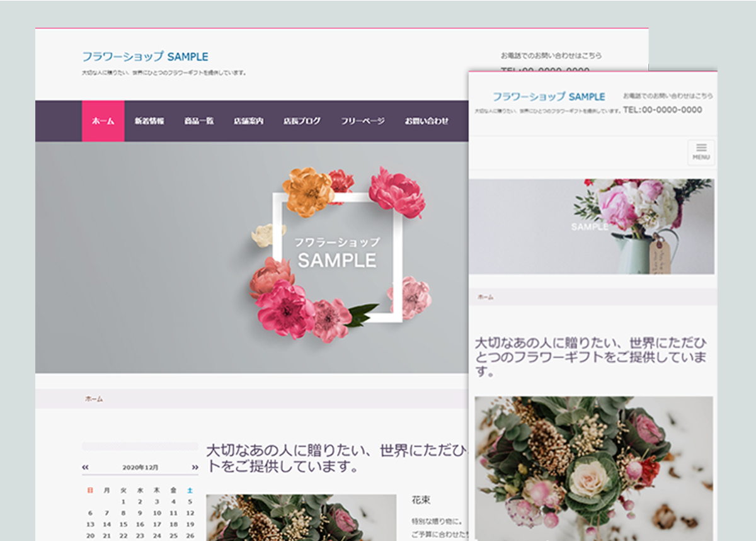756x541 pixels.
Task: Click the desktop tagline under the logo
Action: pyautogui.click(x=164, y=73)
